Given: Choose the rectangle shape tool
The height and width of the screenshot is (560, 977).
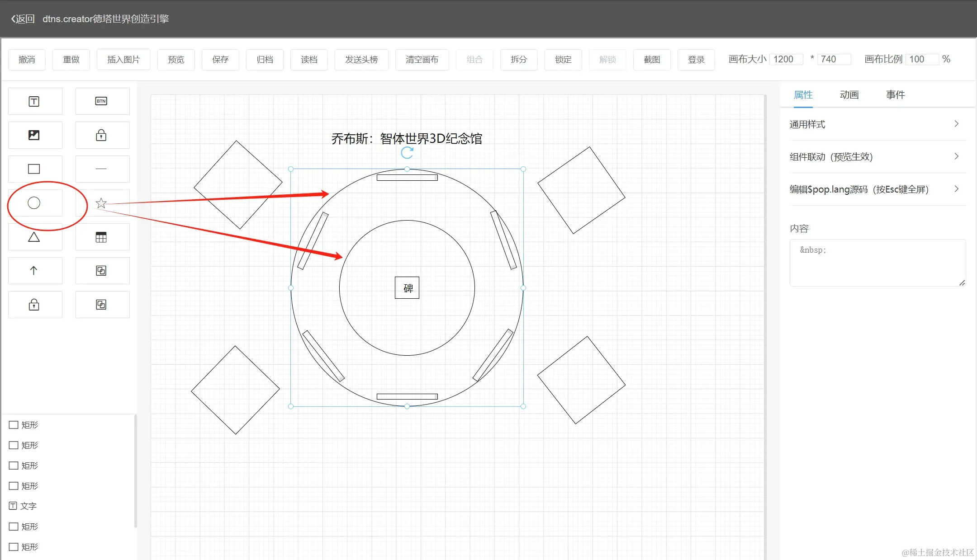Looking at the screenshot, I should (34, 169).
